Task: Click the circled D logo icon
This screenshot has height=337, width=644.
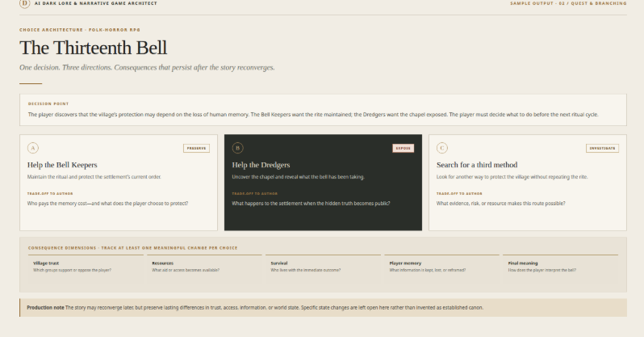Action: 25,3
